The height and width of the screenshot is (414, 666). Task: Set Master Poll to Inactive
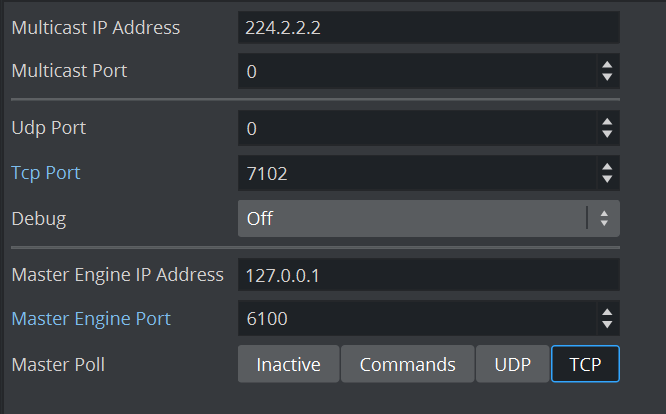click(x=288, y=364)
